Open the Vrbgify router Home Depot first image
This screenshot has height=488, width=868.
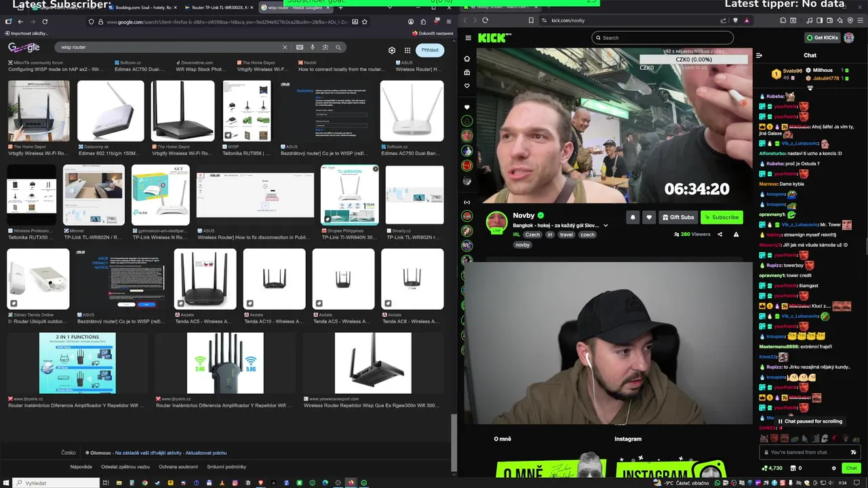click(39, 110)
